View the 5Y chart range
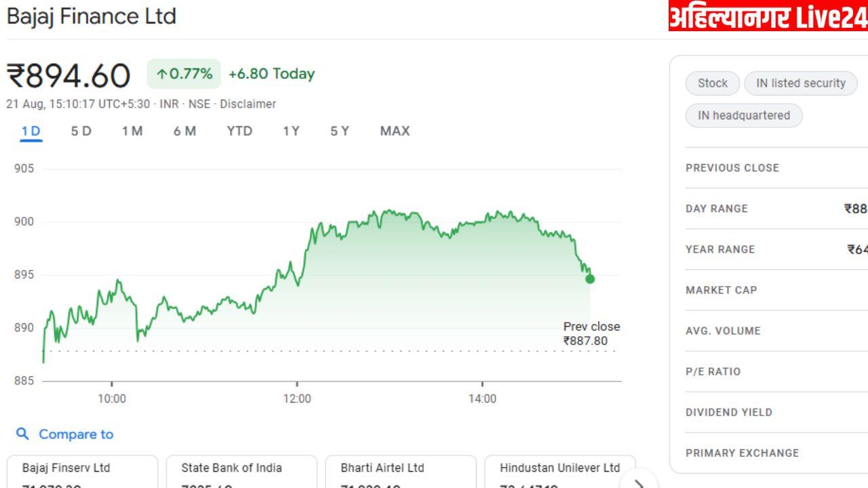868x488 pixels. pos(340,131)
